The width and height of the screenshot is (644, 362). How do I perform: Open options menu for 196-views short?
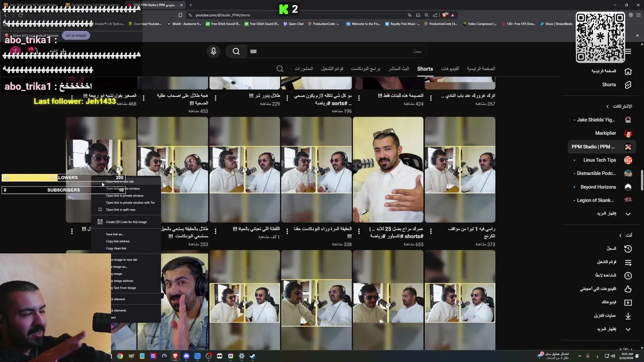(287, 98)
